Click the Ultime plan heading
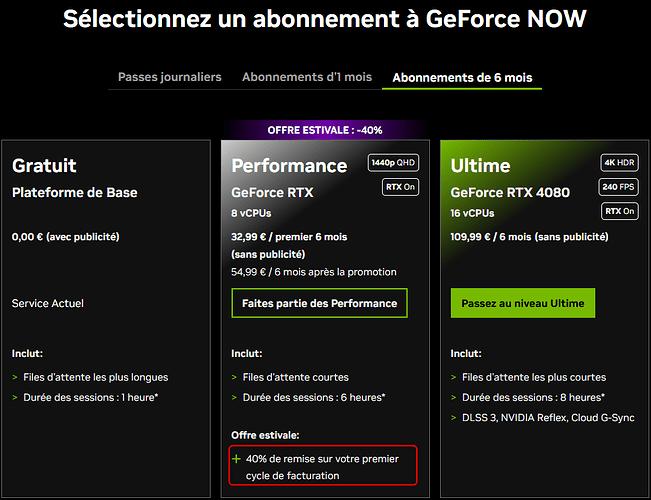Image resolution: width=651 pixels, height=500 pixels. coord(480,165)
